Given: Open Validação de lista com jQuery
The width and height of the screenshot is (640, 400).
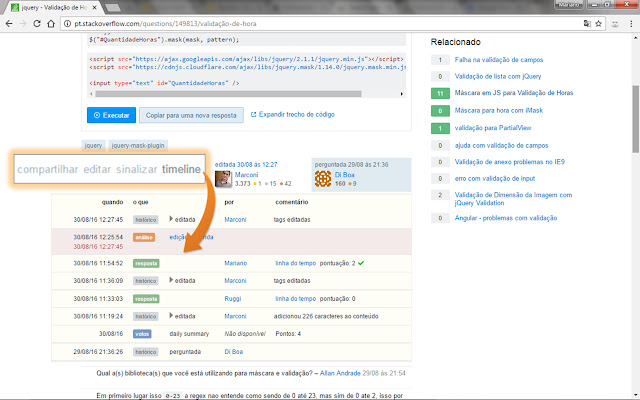Looking at the screenshot, I should click(498, 76).
